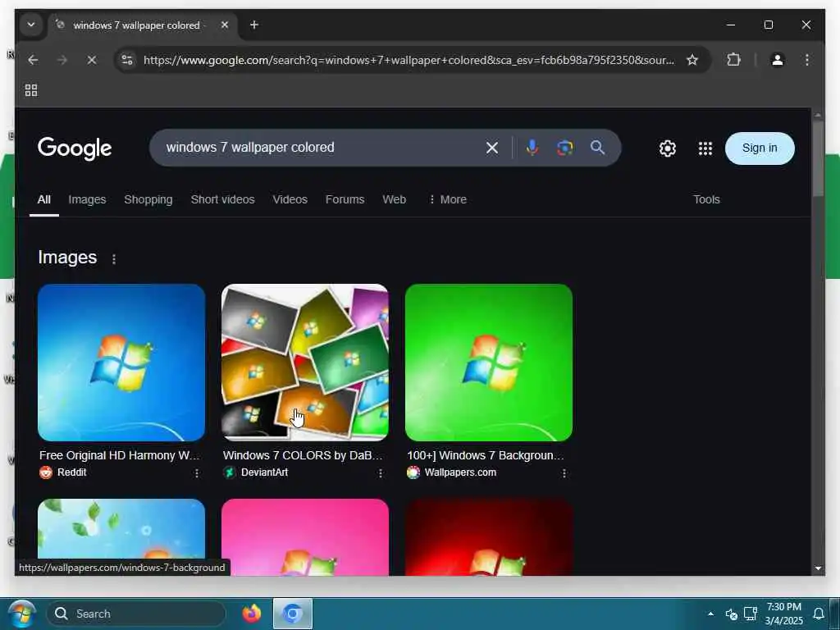The width and height of the screenshot is (840, 630).
Task: Open the search Tools options
Action: pos(706,200)
